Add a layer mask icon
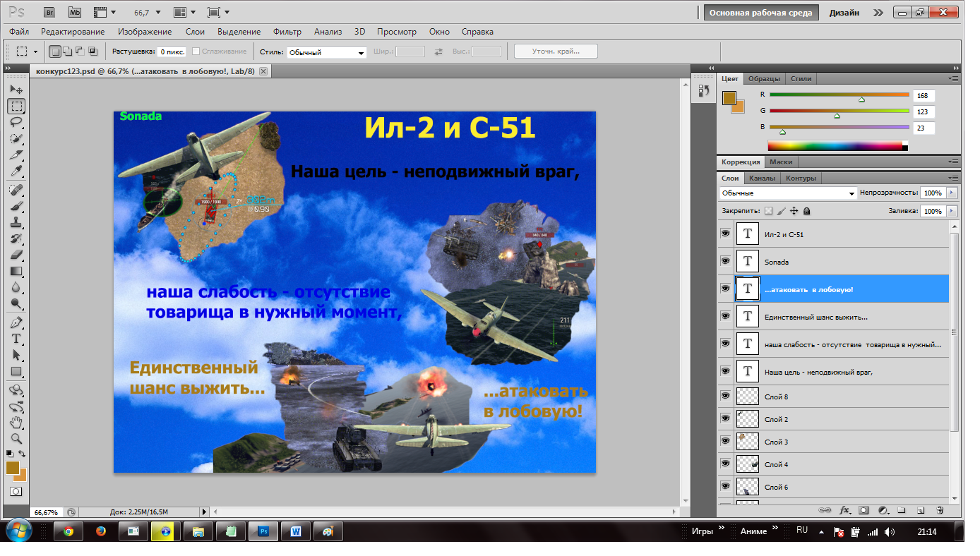980x556 pixels. pyautogui.click(x=864, y=509)
